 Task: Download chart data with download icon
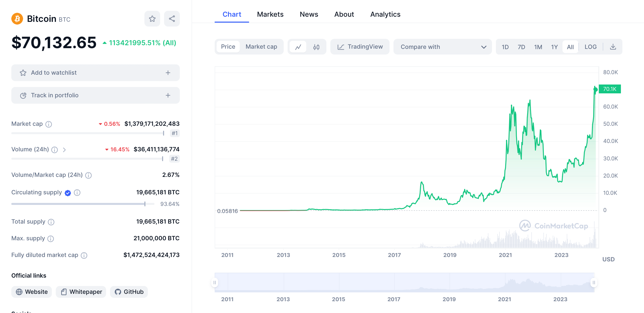(613, 47)
